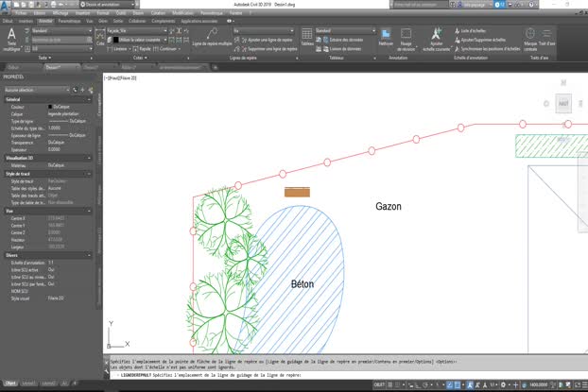Select the Trait d'axe tool

click(546, 37)
